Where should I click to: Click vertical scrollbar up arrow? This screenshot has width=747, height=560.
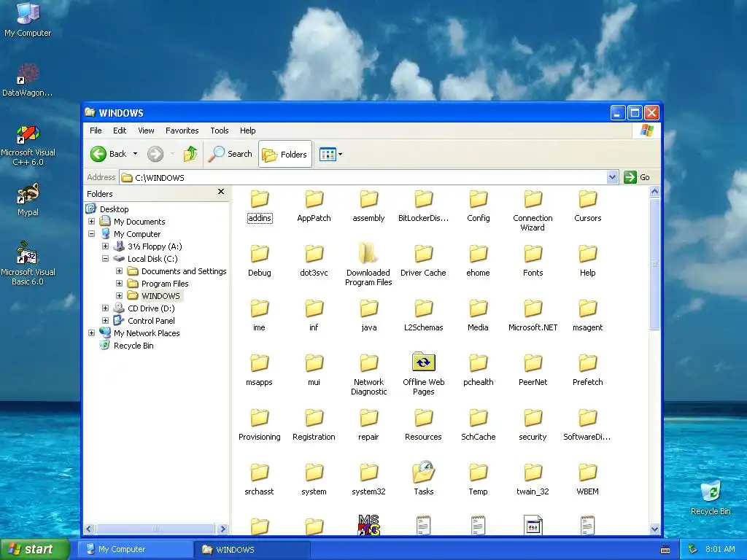[654, 192]
